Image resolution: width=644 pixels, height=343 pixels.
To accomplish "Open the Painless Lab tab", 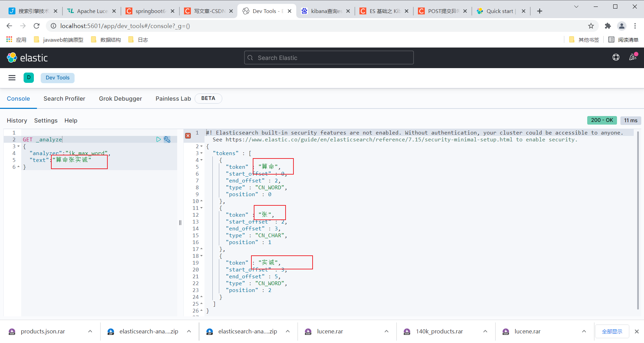I will point(173,99).
